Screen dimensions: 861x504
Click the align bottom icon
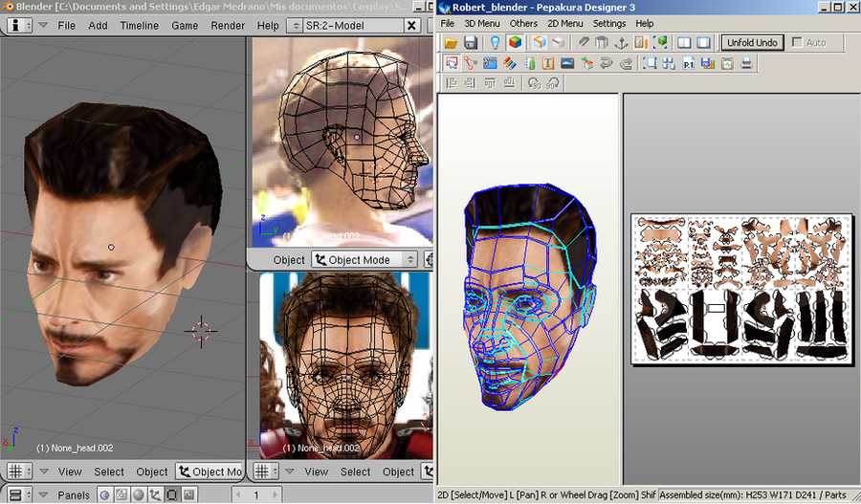tap(510, 83)
